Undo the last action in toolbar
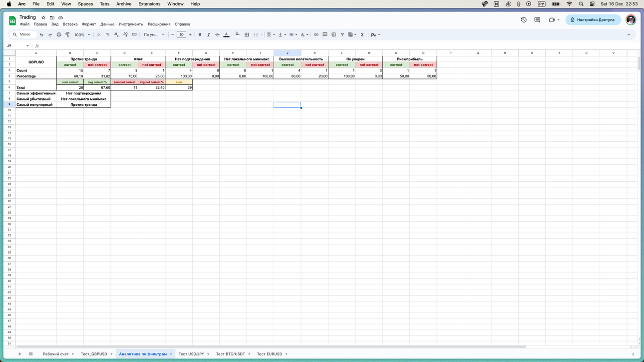This screenshot has height=362, width=644. point(41,34)
